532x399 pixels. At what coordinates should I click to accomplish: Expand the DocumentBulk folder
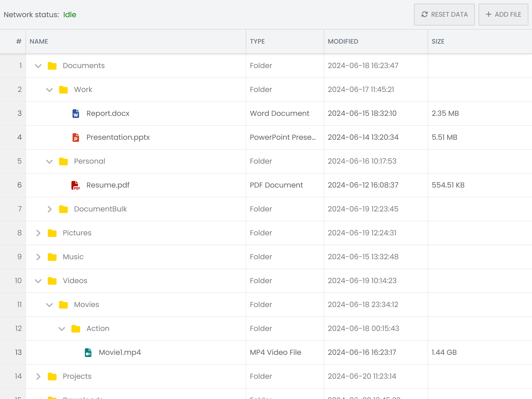[x=49, y=209]
